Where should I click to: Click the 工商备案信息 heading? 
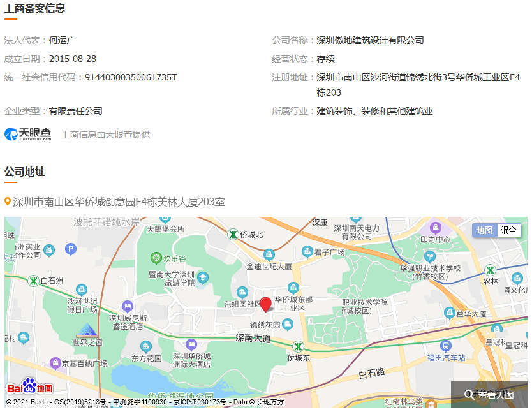pos(34,8)
